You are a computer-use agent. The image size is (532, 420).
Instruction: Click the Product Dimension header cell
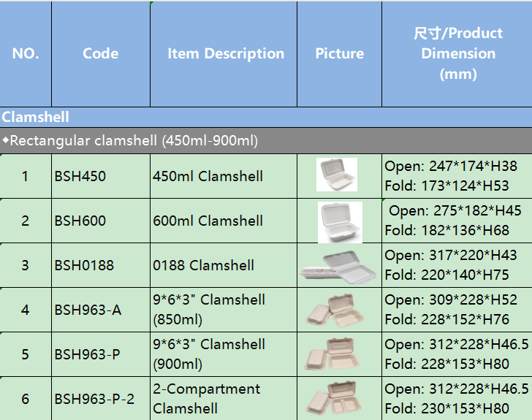tap(457, 54)
